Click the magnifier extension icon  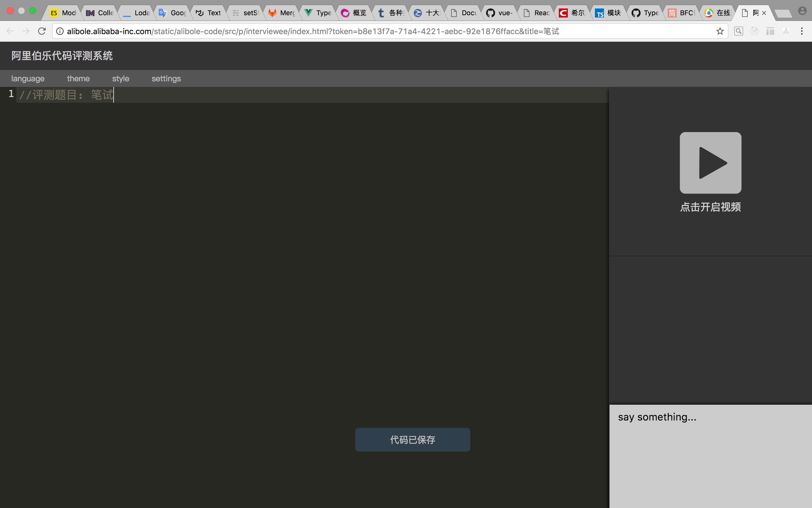(x=738, y=31)
